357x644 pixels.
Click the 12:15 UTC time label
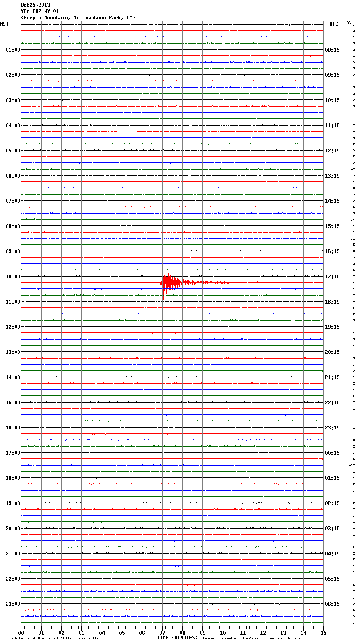point(332,151)
